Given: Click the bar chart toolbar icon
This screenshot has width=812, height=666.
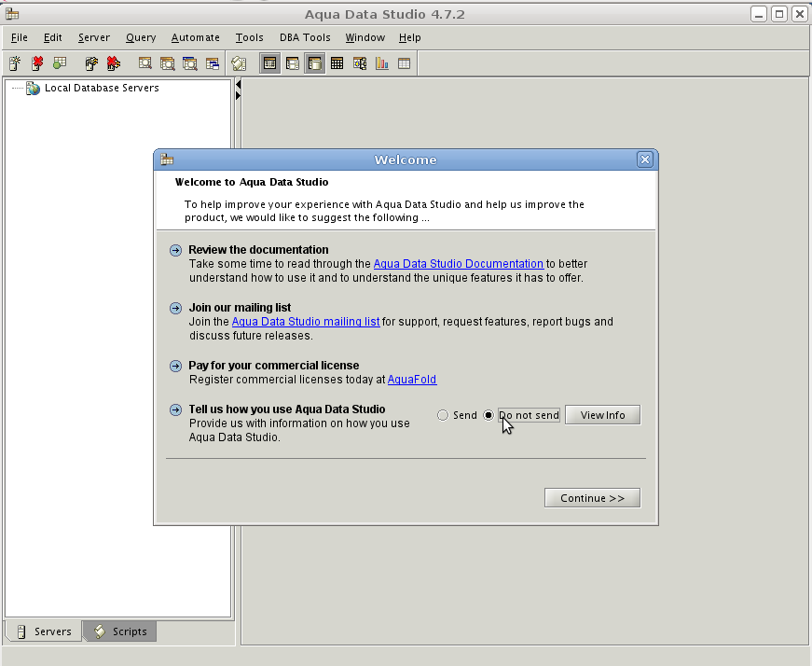Looking at the screenshot, I should coord(382,63).
